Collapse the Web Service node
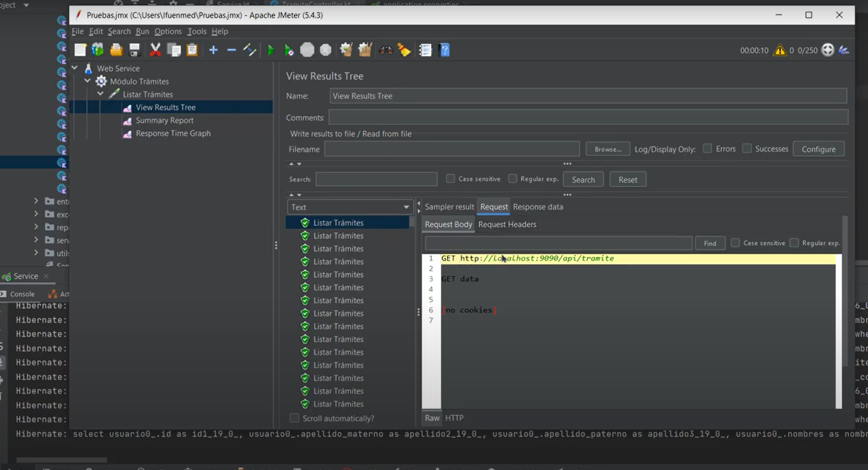Viewport: 868px width, 470px height. pyautogui.click(x=74, y=68)
